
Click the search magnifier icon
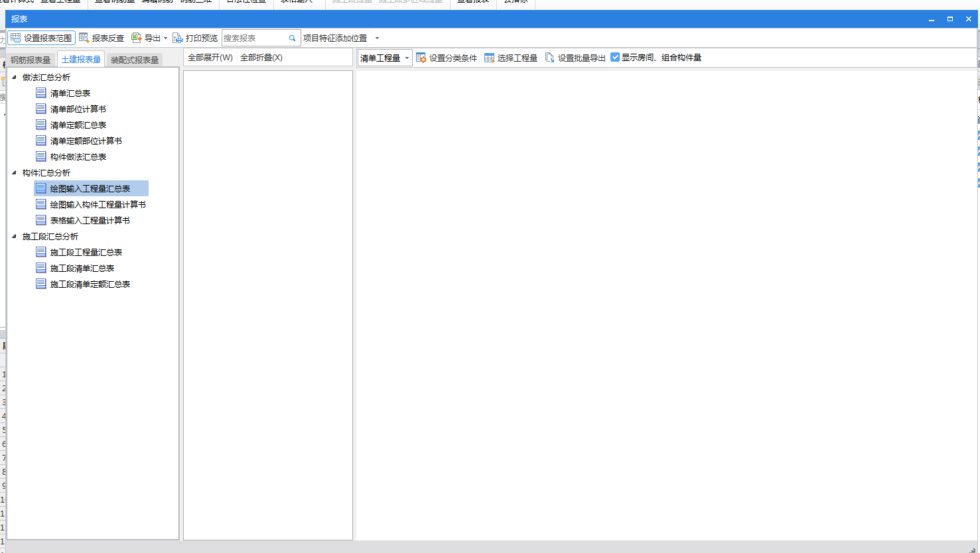click(292, 38)
